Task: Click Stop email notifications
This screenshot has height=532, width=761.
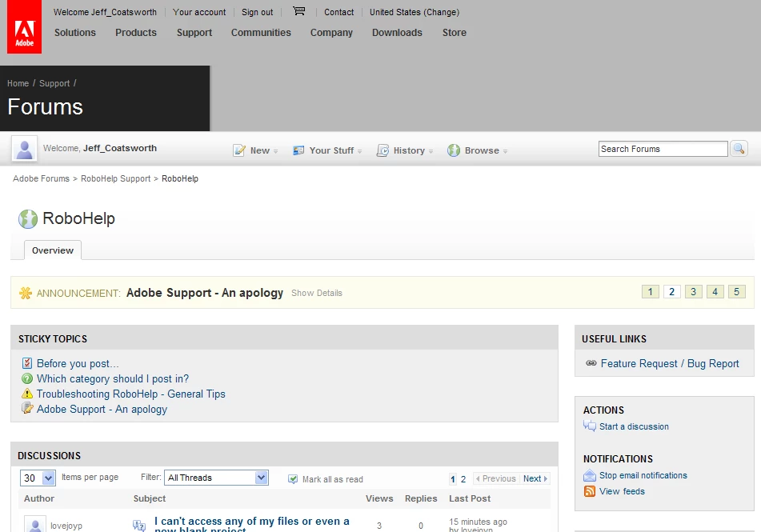Action: pos(643,475)
